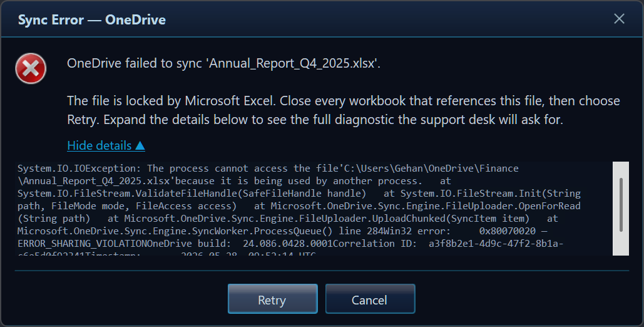Click the 'OneDrive failed to sync' message line
This screenshot has width=644, height=327.
point(223,63)
